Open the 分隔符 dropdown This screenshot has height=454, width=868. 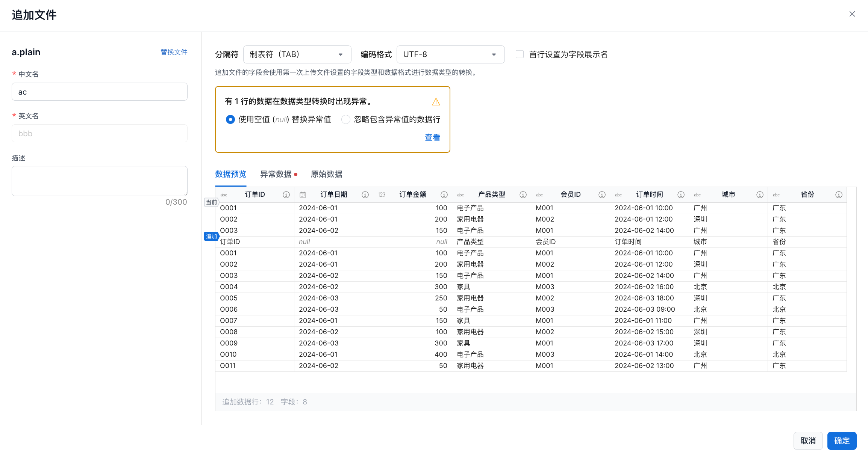coord(297,54)
